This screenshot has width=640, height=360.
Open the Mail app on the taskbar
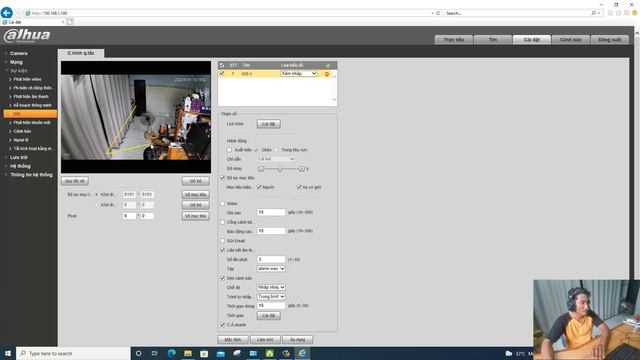click(x=220, y=353)
